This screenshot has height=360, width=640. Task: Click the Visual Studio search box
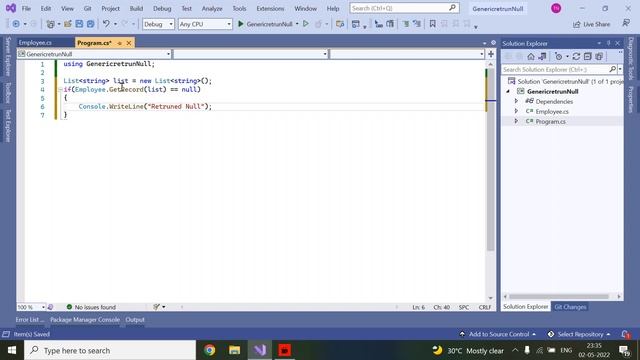click(404, 8)
